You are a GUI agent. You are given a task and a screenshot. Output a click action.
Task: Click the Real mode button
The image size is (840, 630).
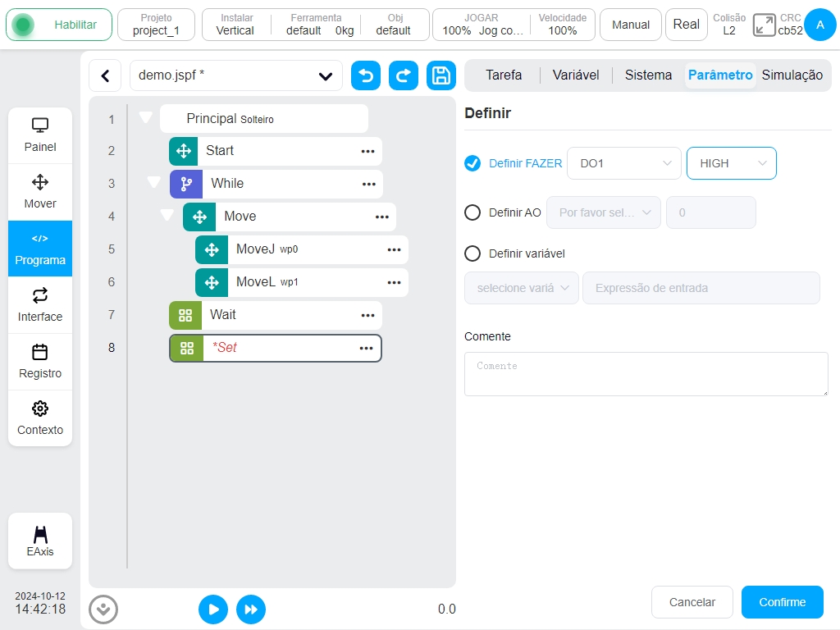coord(687,25)
